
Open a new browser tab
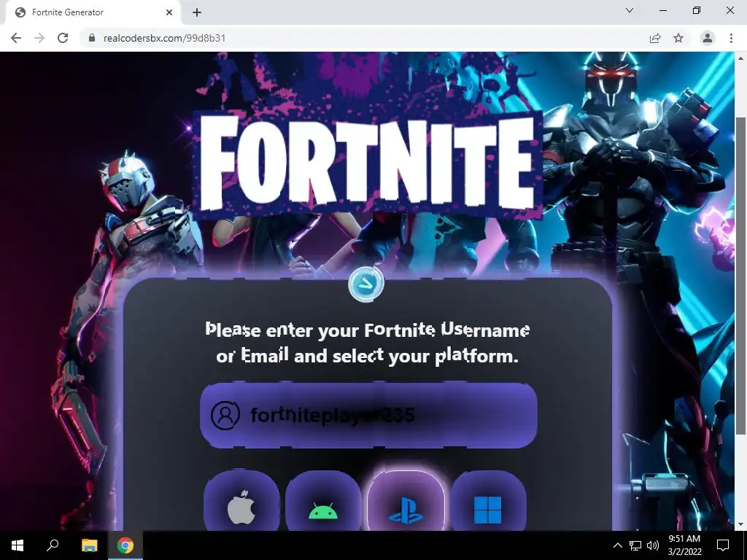click(x=197, y=12)
